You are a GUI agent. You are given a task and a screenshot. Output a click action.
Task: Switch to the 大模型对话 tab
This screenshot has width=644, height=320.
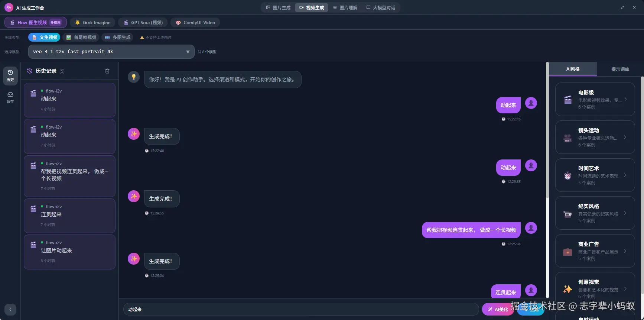(x=381, y=7)
